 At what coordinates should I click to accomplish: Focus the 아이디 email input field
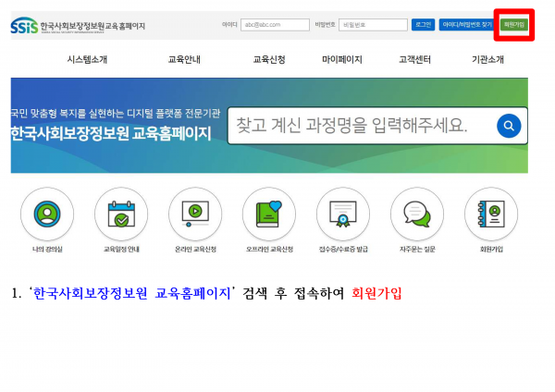275,25
